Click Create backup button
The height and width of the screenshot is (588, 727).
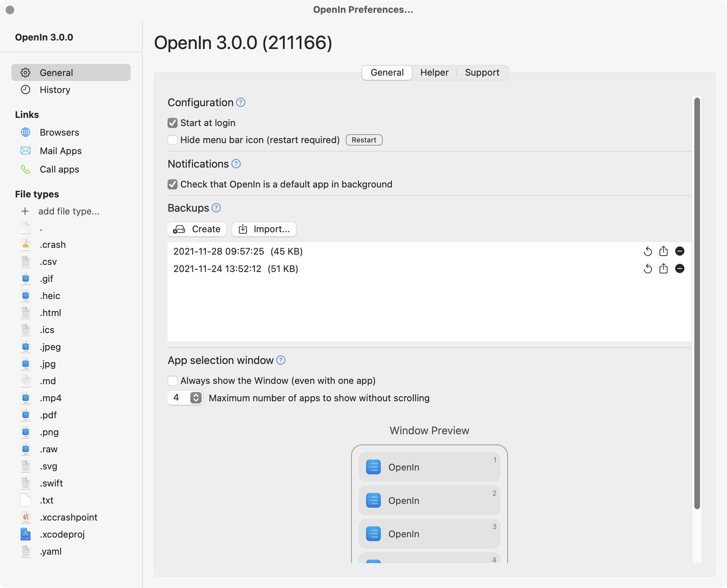[x=198, y=229]
